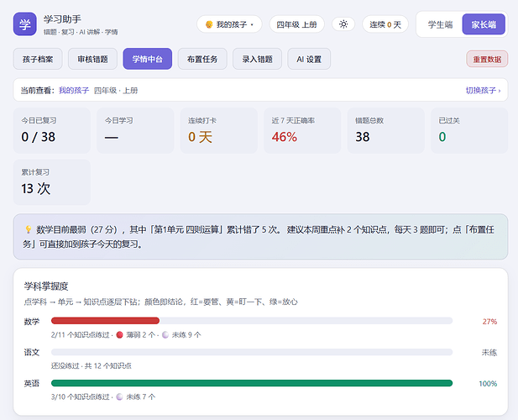Open the 布置任务 tab

click(x=202, y=59)
